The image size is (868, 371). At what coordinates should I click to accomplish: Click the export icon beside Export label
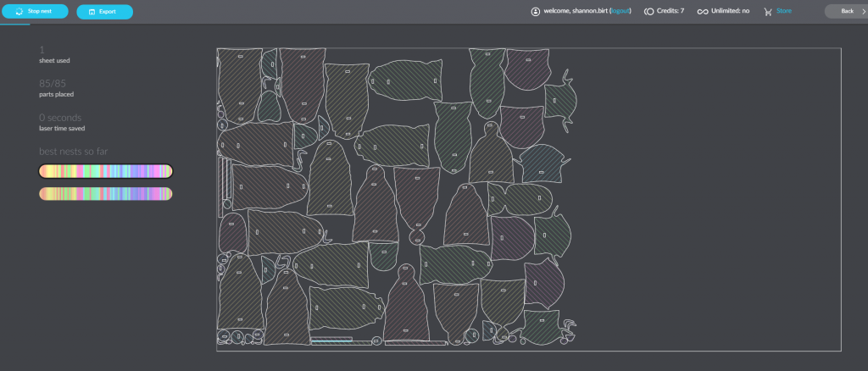(92, 12)
